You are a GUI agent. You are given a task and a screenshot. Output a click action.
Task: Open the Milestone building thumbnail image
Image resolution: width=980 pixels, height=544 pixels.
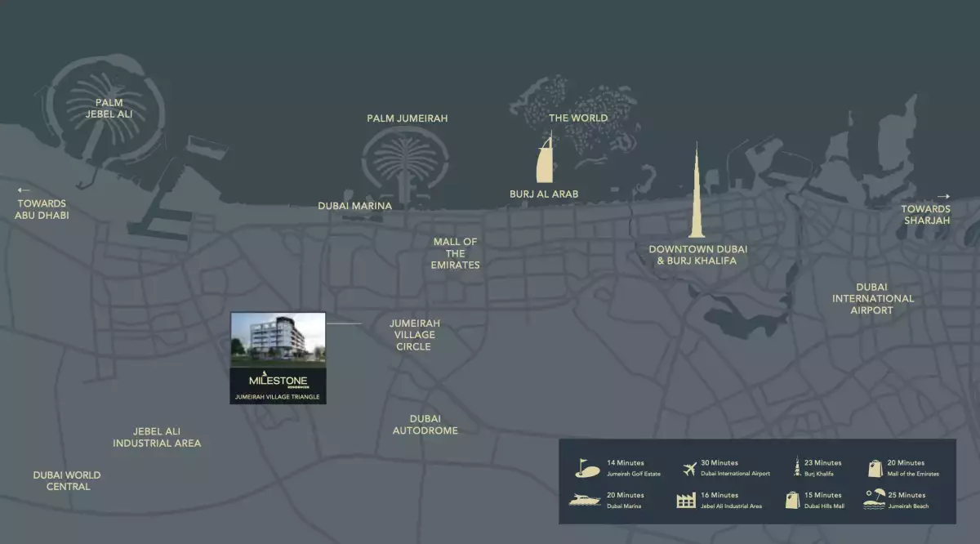click(278, 339)
